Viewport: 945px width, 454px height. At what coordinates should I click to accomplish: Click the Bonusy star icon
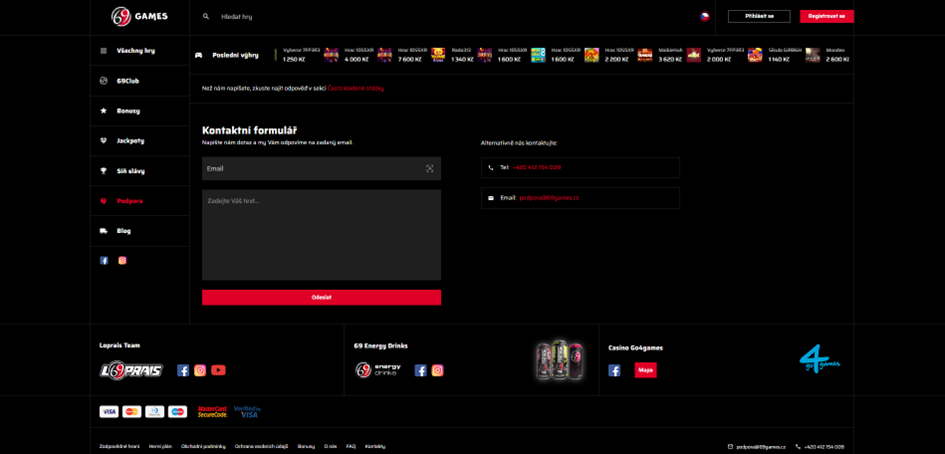(x=104, y=111)
